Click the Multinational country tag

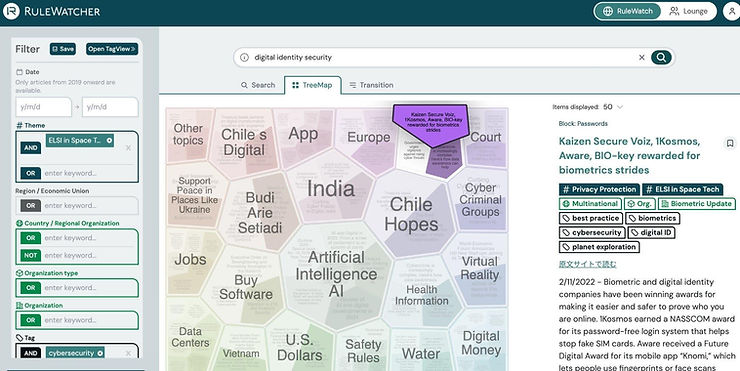click(x=590, y=204)
